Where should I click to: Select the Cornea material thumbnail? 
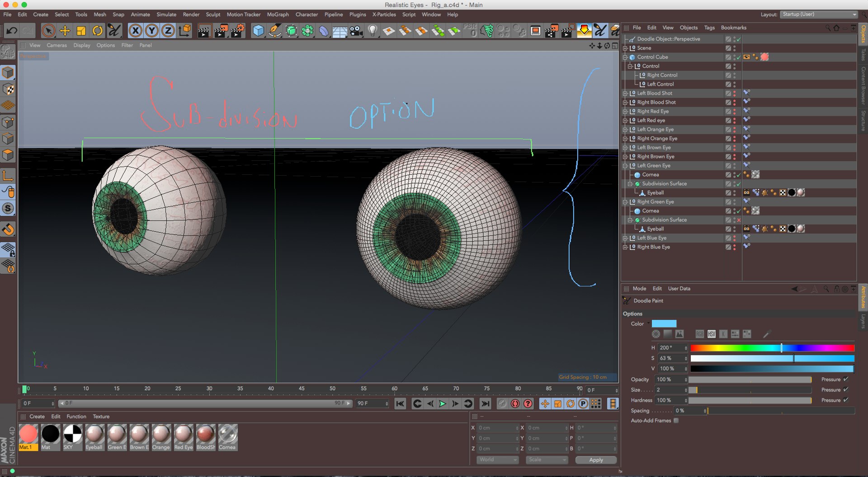tap(227, 437)
